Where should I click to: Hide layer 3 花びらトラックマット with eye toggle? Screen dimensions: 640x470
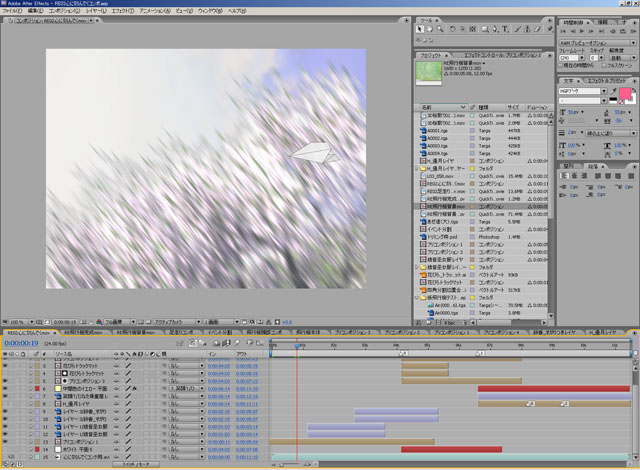coord(5,366)
